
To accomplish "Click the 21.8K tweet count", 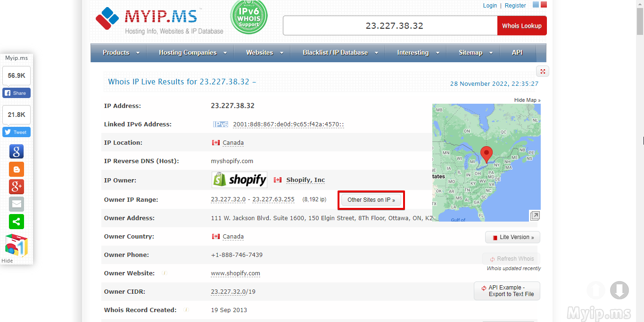I will [17, 115].
